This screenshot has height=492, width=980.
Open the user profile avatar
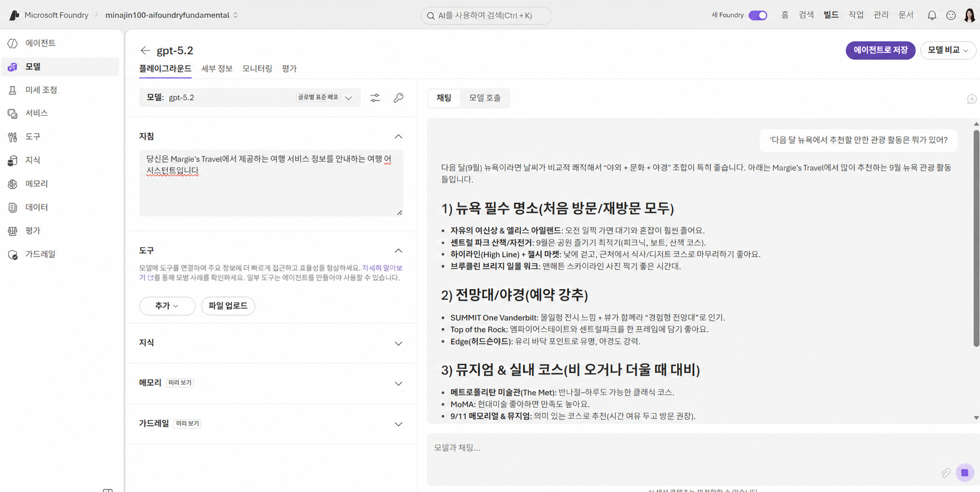969,15
